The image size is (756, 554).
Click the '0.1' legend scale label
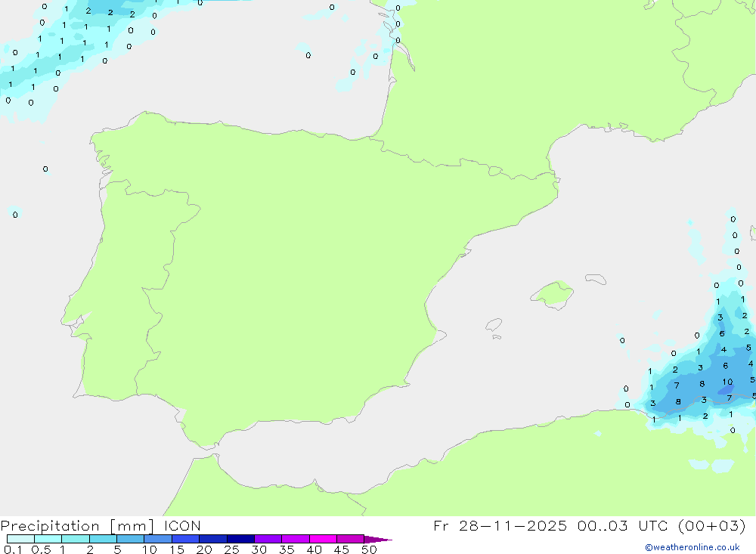pos(13,549)
